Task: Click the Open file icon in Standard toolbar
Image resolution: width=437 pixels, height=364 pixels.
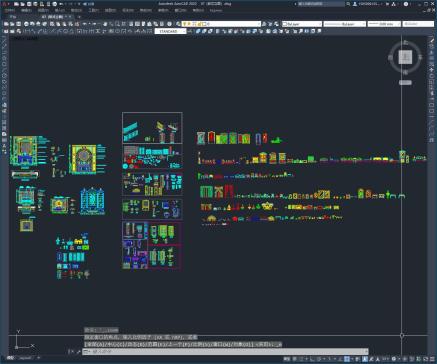Action: pos(12,24)
